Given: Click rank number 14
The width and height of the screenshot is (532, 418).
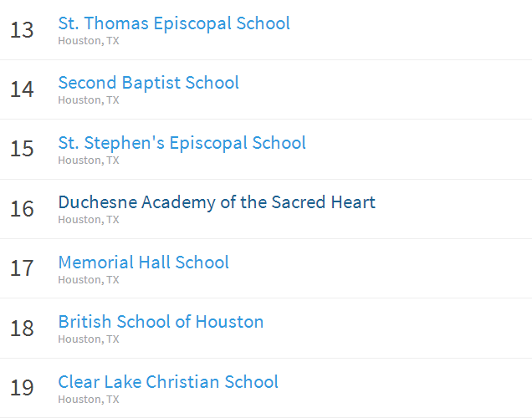Looking at the screenshot, I should click(x=22, y=89).
